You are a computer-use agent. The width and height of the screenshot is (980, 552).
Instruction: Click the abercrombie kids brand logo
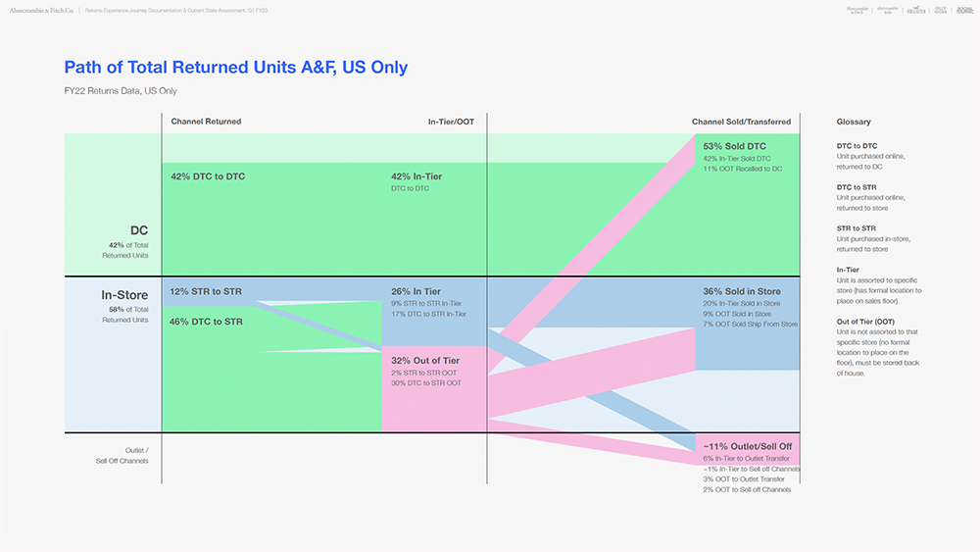886,10
